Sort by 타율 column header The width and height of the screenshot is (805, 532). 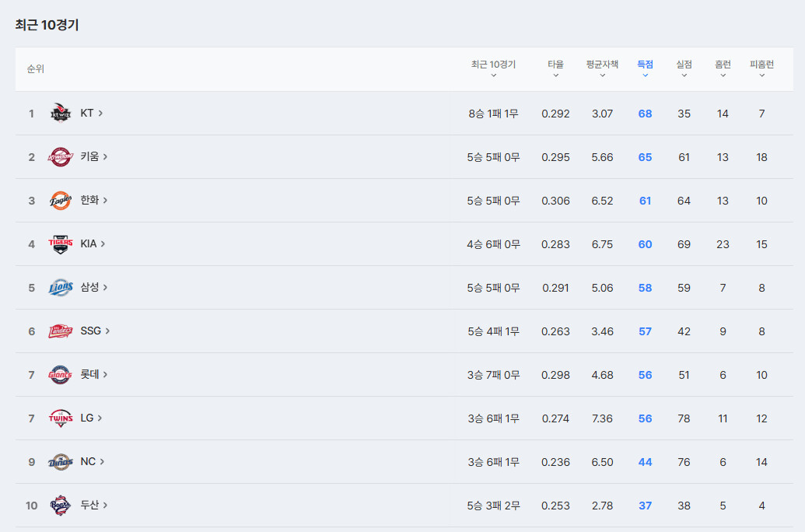555,68
